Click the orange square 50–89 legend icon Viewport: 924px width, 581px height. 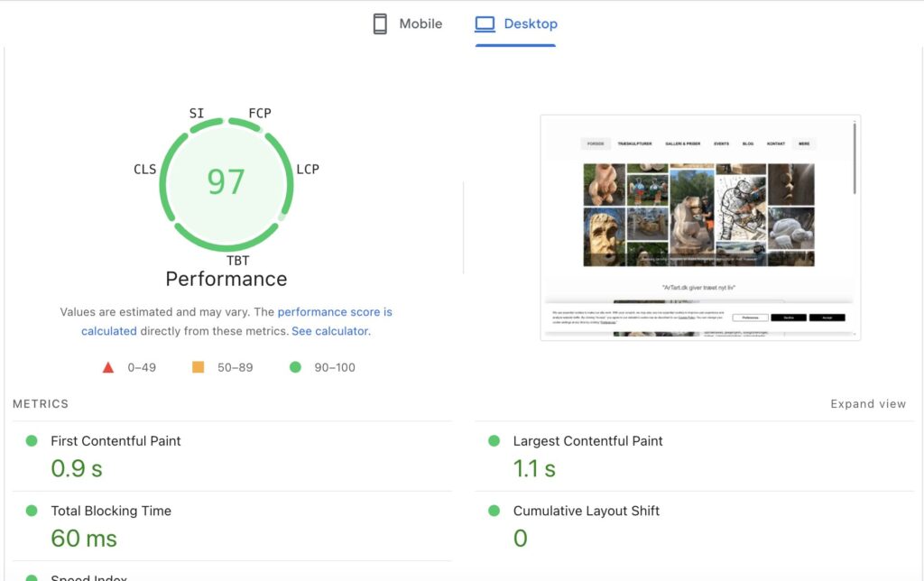(x=199, y=367)
